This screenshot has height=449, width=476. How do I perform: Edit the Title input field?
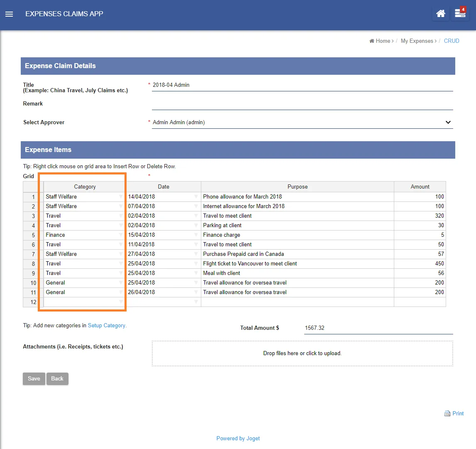point(303,85)
